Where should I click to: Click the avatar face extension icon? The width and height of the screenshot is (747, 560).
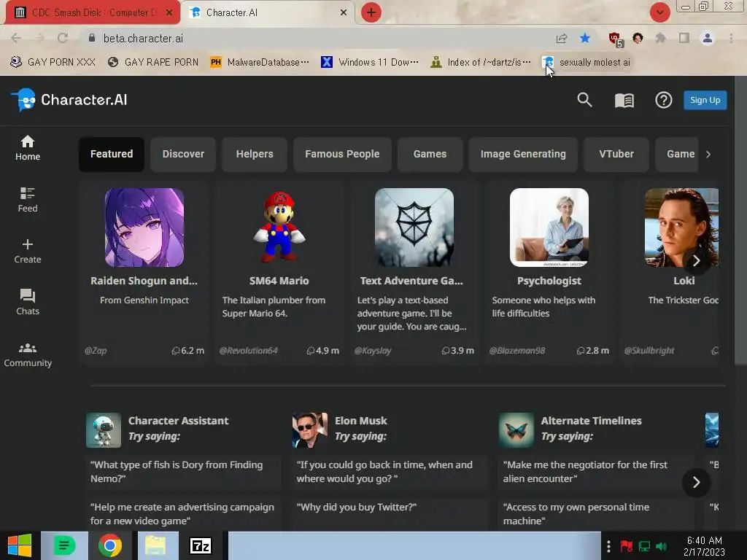pos(638,38)
